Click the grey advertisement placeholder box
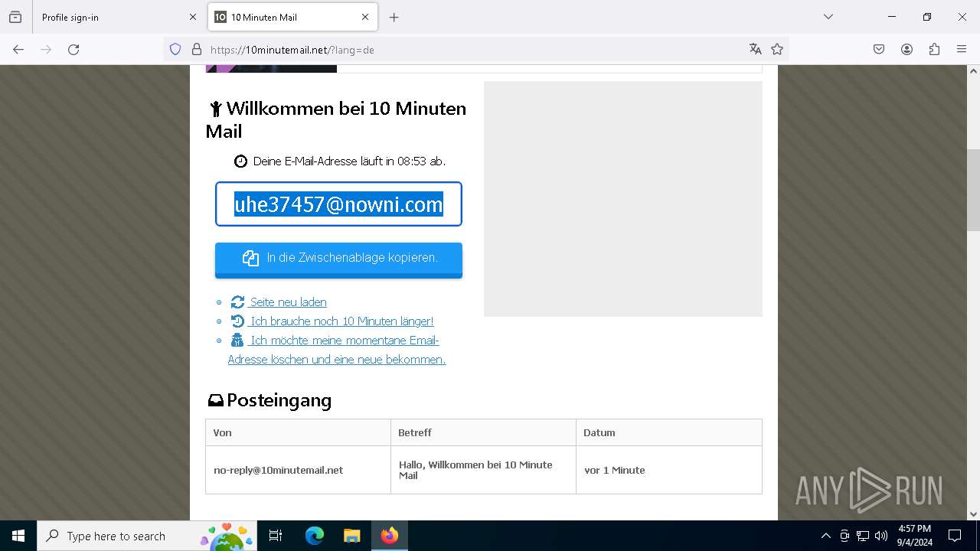This screenshot has height=551, width=980. [623, 199]
